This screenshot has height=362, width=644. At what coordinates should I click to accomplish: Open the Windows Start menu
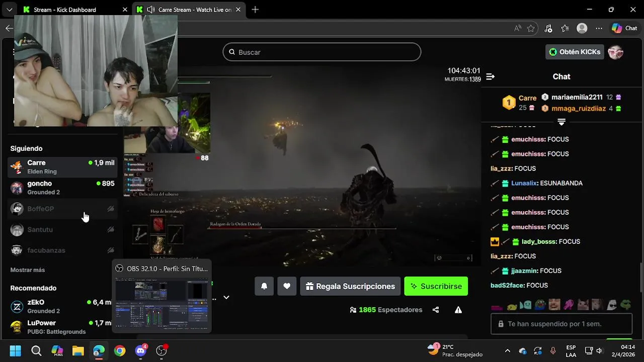15,350
